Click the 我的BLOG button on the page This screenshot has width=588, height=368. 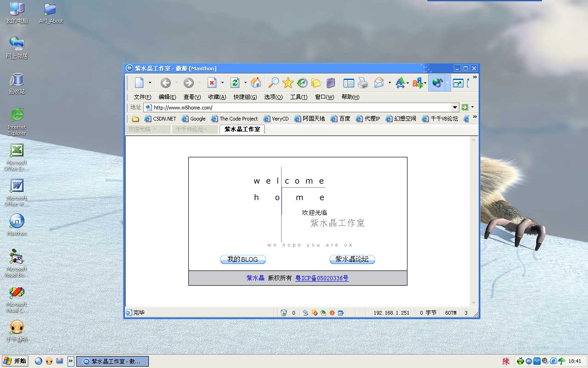(x=243, y=259)
